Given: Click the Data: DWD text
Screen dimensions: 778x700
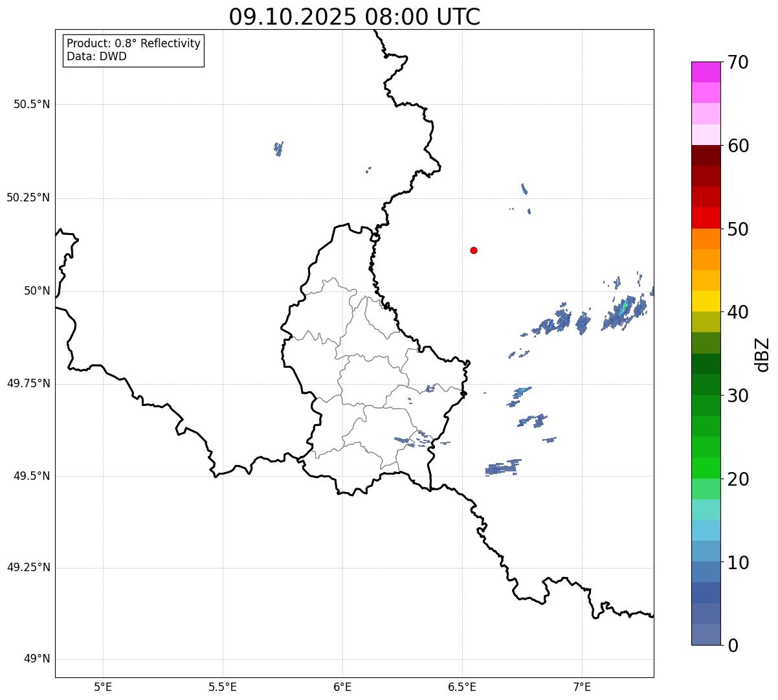Looking at the screenshot, I should point(96,56).
